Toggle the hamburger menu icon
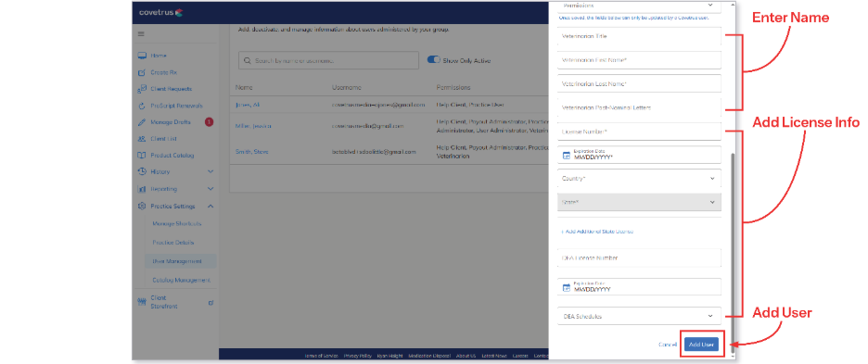This screenshot has width=868, height=364. coord(141,33)
